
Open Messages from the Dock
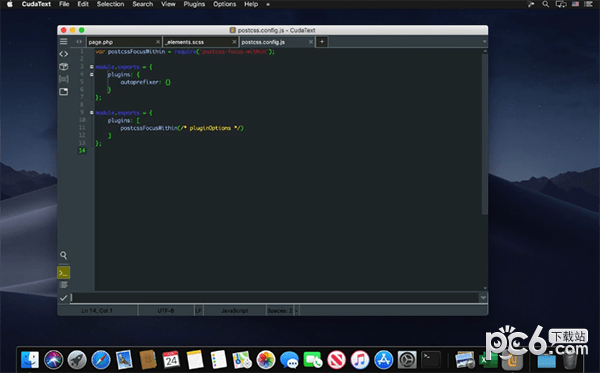click(x=289, y=360)
